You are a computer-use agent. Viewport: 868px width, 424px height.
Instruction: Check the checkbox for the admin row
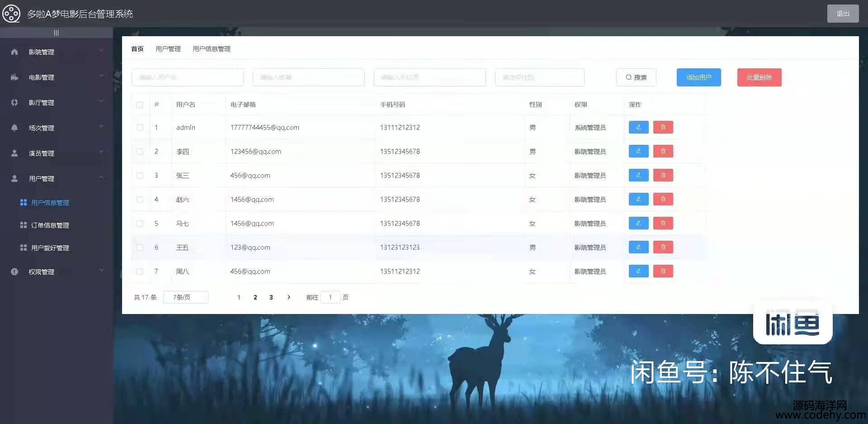pos(140,128)
